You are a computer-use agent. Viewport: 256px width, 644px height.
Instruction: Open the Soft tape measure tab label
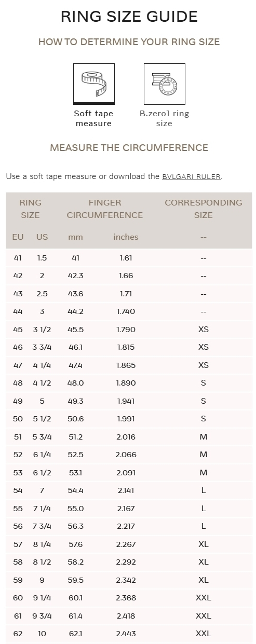[x=93, y=118]
